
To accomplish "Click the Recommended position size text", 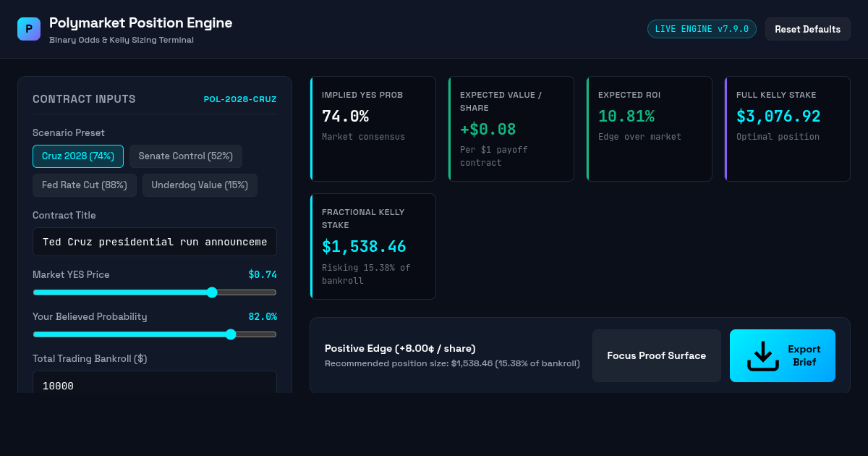I will tap(452, 363).
